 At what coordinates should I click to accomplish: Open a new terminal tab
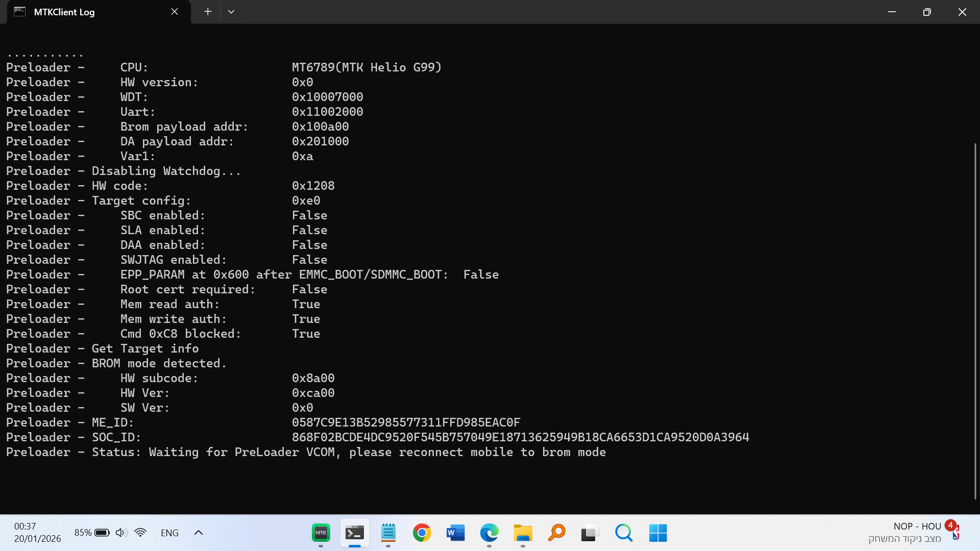coord(208,11)
